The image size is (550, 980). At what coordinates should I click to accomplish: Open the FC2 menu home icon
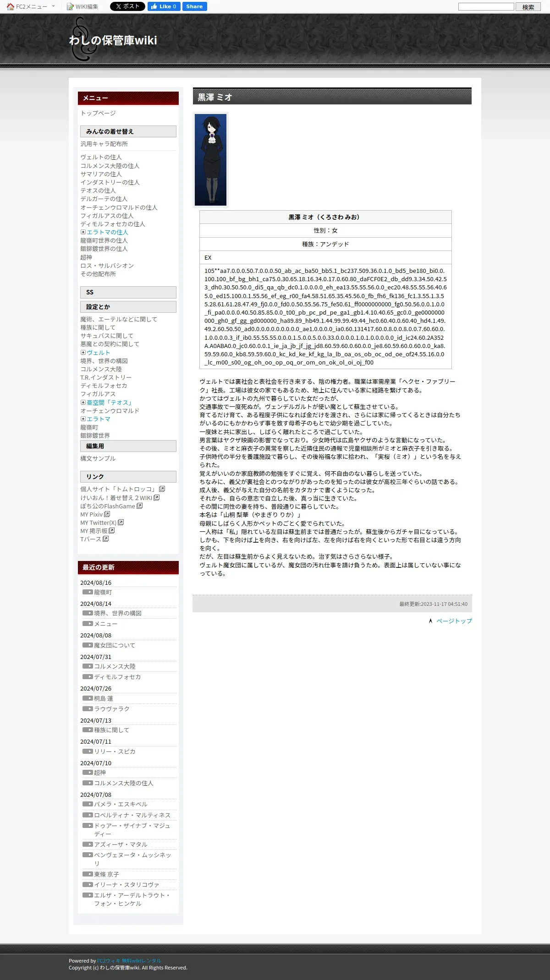11,6
